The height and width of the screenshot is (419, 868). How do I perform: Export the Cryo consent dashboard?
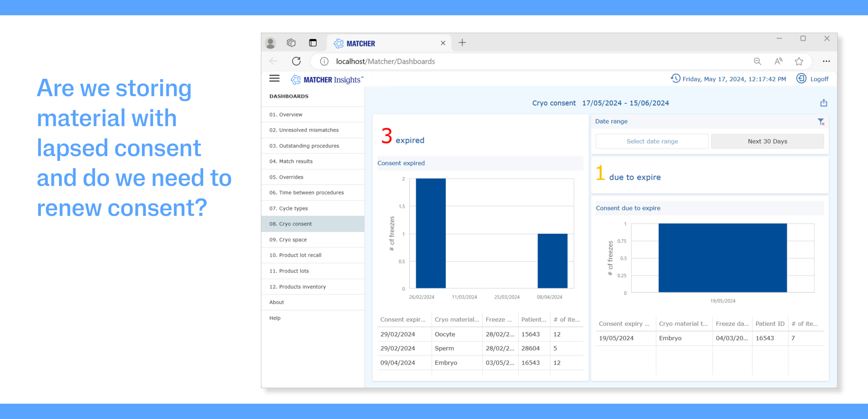pyautogui.click(x=824, y=103)
